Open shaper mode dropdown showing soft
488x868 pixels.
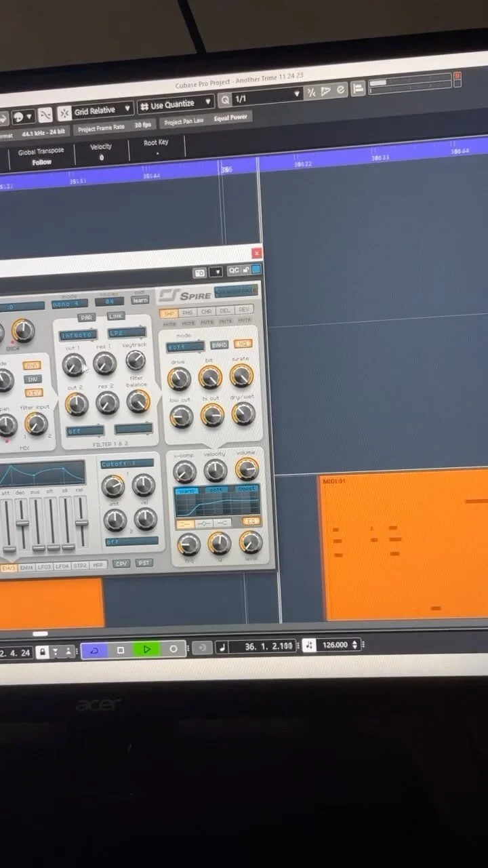(x=185, y=346)
